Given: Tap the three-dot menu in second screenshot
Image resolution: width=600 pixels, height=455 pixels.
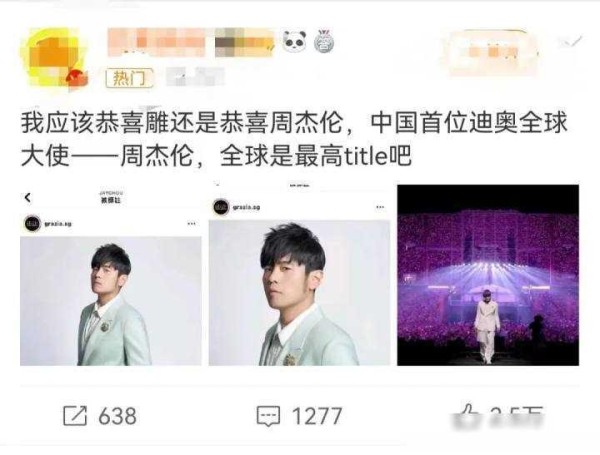Looking at the screenshot, I should [380, 207].
